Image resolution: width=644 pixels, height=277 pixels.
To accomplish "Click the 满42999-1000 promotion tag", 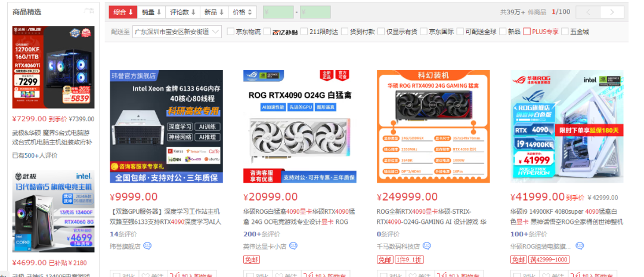I will (x=548, y=260).
